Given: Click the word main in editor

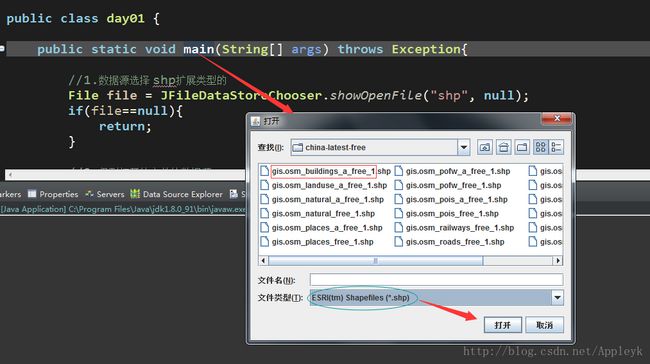Looking at the screenshot, I should pyautogui.click(x=199, y=49).
